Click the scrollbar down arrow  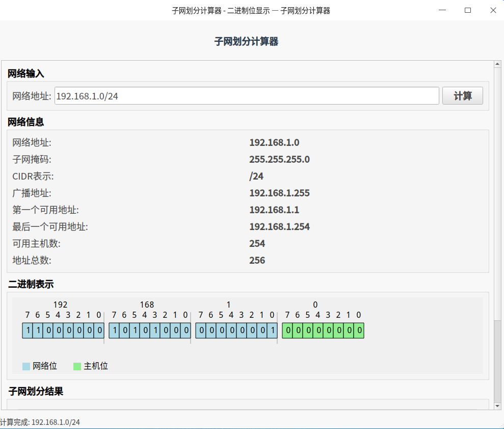pyautogui.click(x=497, y=406)
